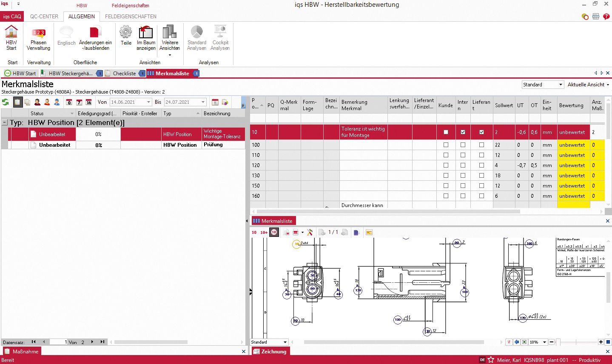Click the Sollwert column header

504,105
